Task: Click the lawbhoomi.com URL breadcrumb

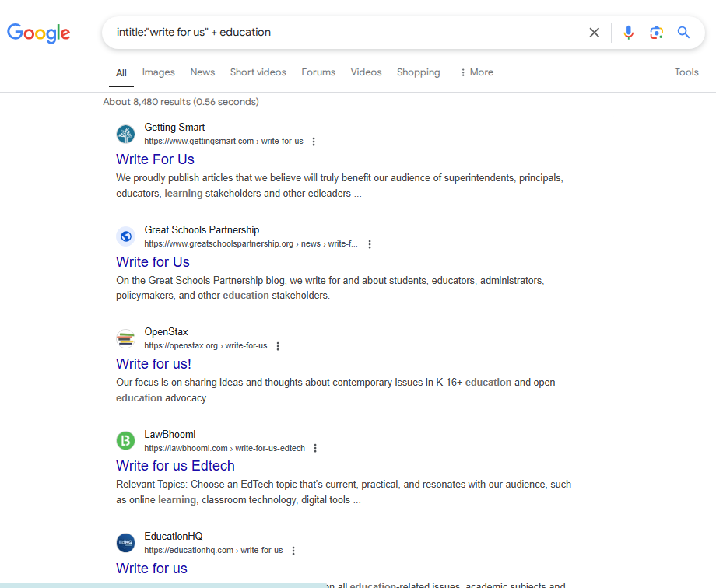Action: [x=225, y=448]
